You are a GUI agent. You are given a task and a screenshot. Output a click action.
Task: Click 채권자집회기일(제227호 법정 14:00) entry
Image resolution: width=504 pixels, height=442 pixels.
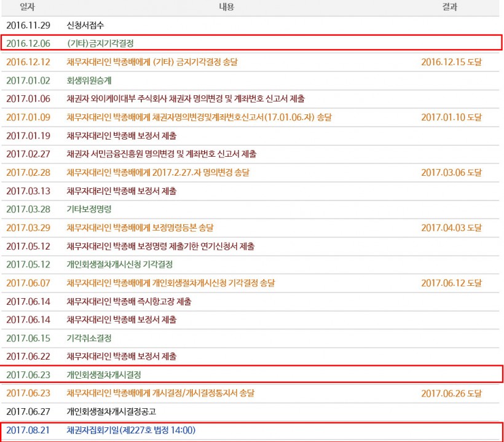tap(131, 430)
